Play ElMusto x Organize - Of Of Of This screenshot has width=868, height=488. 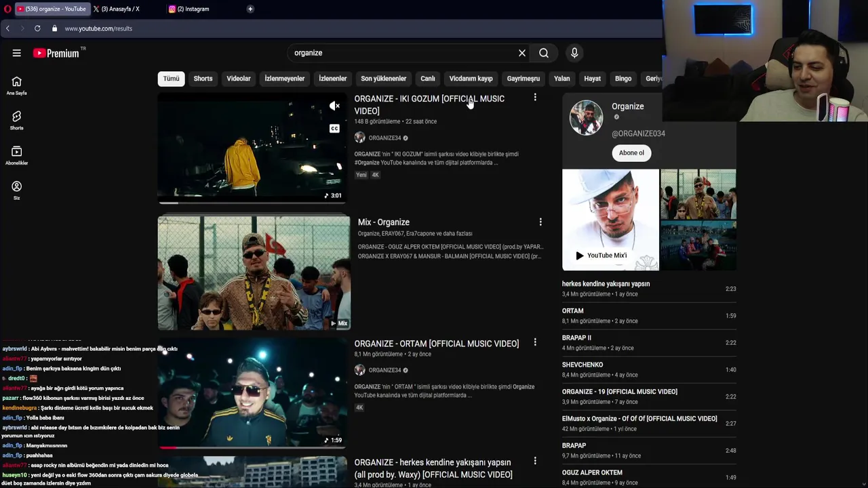[x=649, y=423]
